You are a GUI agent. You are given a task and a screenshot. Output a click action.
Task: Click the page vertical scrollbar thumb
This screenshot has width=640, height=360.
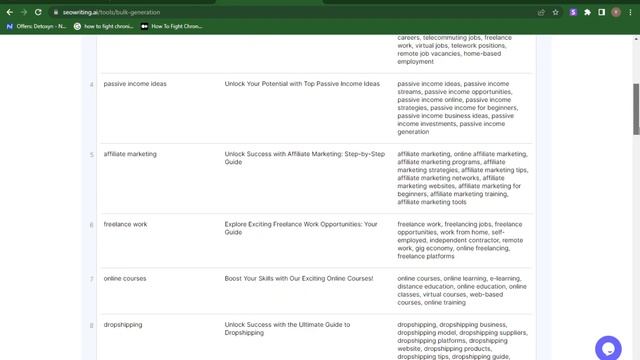point(636,109)
